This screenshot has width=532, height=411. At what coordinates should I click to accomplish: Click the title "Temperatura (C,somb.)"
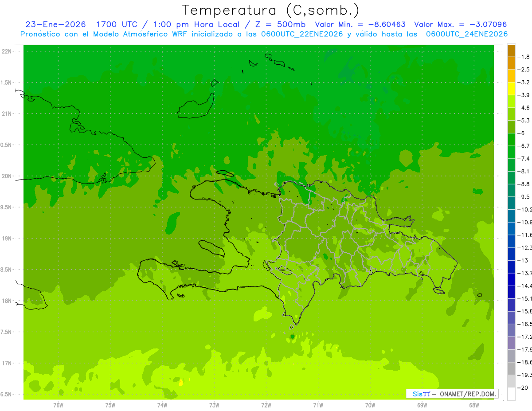pos(270,10)
